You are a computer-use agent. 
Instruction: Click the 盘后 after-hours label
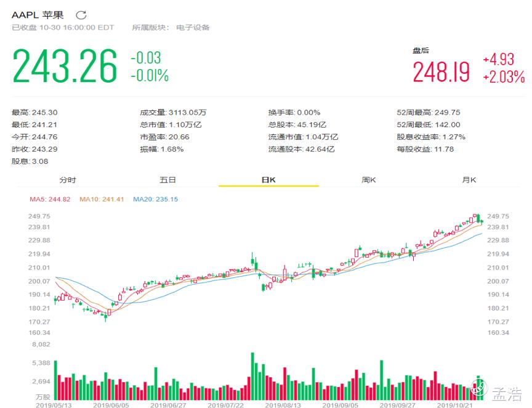[421, 51]
